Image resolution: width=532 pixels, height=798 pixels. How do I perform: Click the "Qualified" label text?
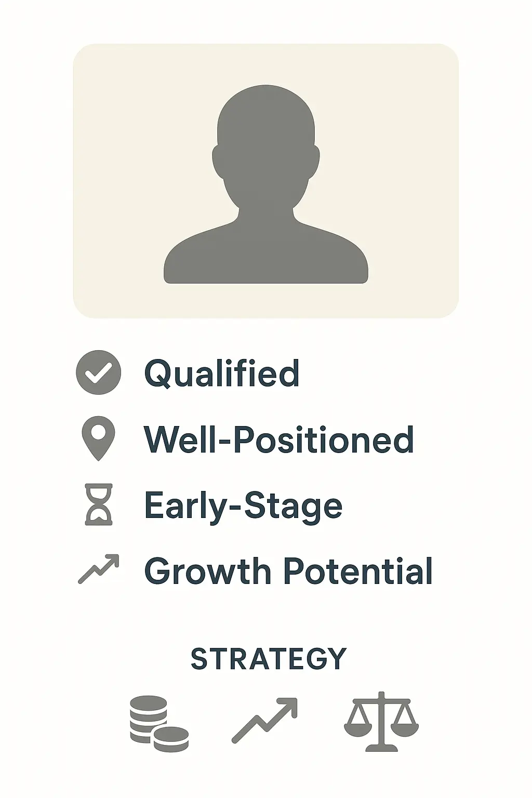tap(222, 373)
